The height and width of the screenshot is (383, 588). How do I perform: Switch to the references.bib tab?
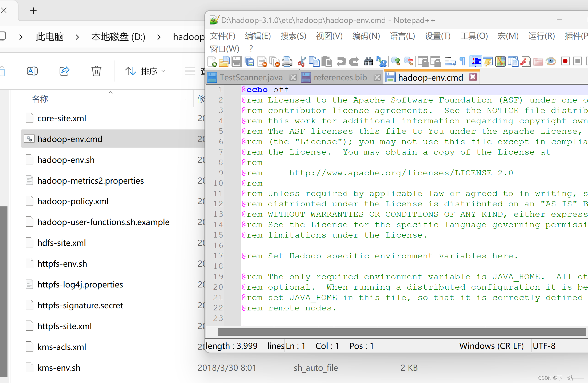click(x=340, y=77)
